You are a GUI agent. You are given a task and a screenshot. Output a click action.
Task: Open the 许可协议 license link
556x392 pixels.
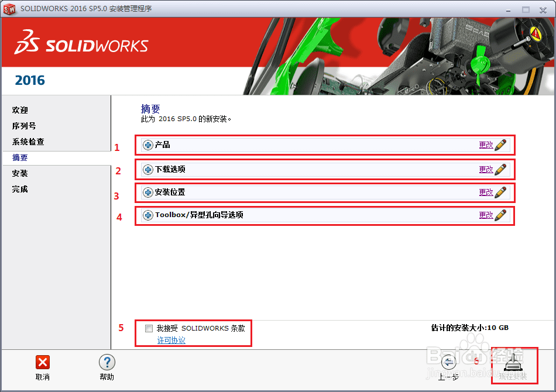[171, 341]
